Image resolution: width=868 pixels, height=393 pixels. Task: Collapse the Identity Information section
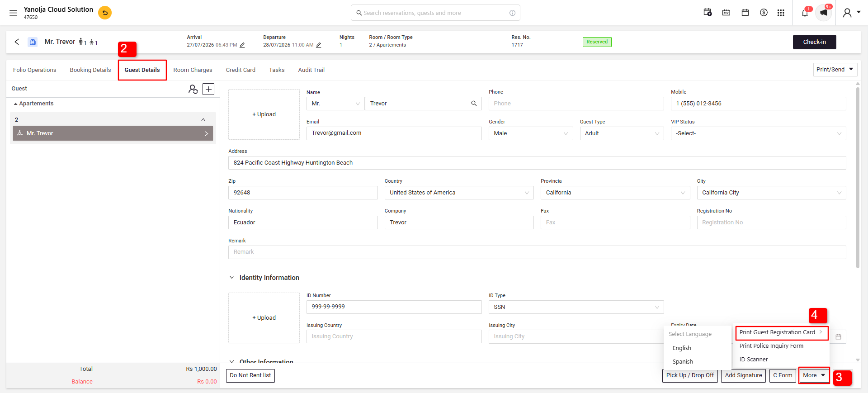[x=231, y=277]
